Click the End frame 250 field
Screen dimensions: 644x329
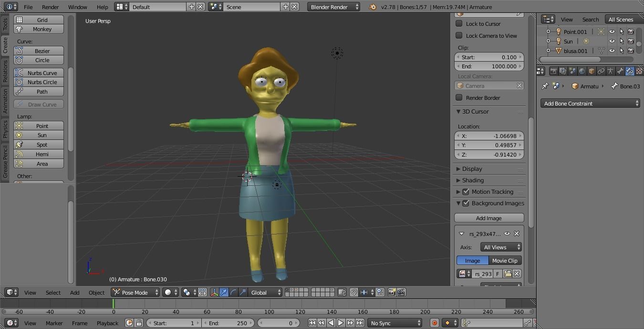pos(228,323)
